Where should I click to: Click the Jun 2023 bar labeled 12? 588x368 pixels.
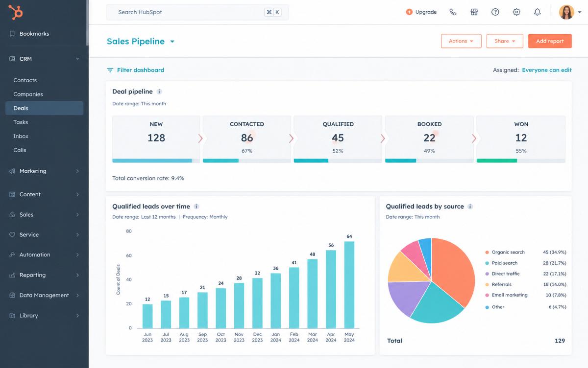pyautogui.click(x=147, y=316)
